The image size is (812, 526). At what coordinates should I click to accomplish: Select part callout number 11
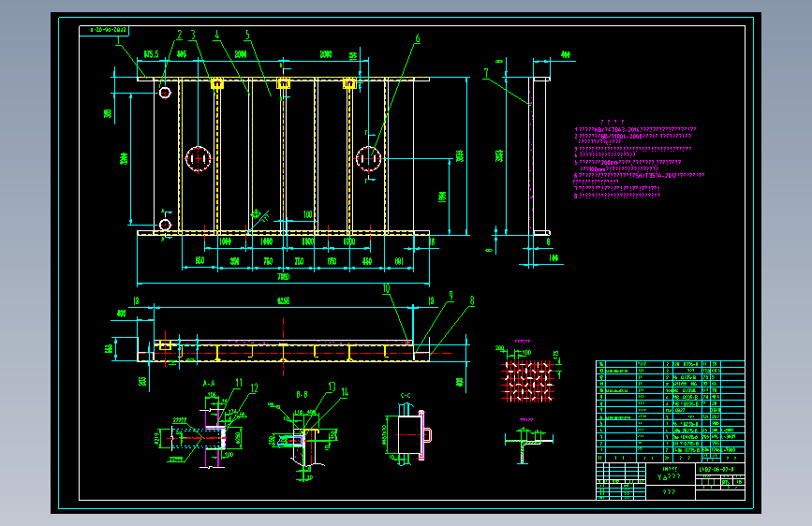239,383
